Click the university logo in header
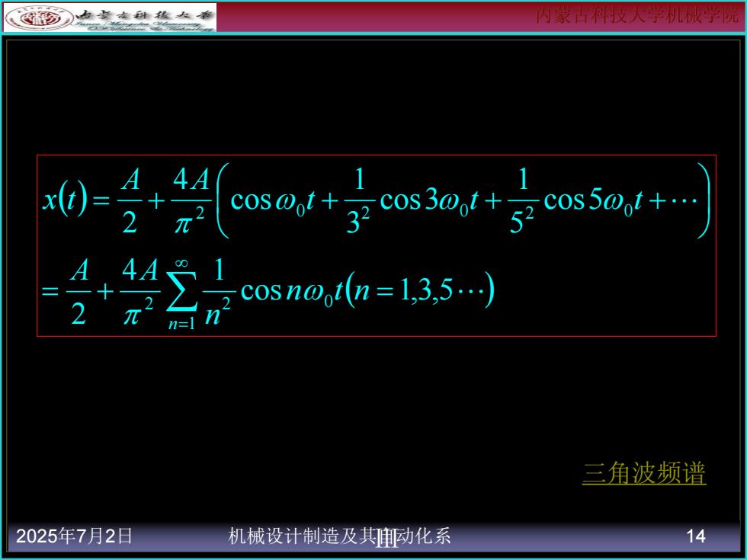This screenshot has height=560, width=747. [x=110, y=18]
